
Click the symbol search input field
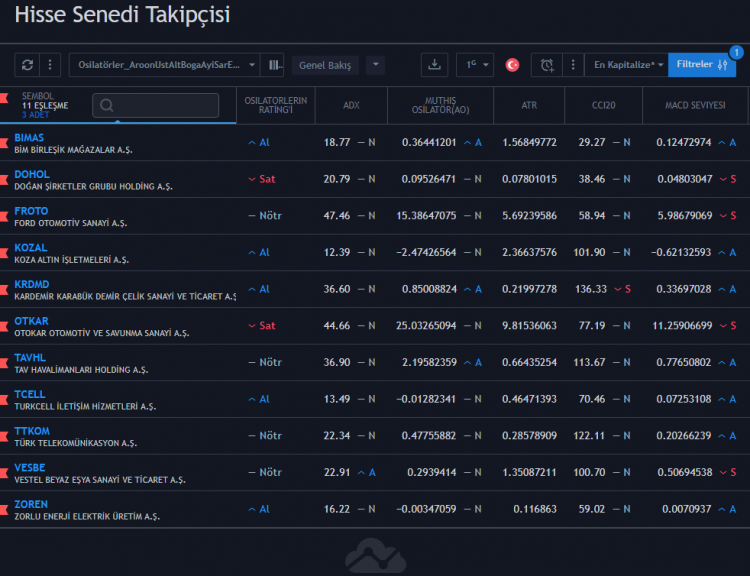point(155,105)
